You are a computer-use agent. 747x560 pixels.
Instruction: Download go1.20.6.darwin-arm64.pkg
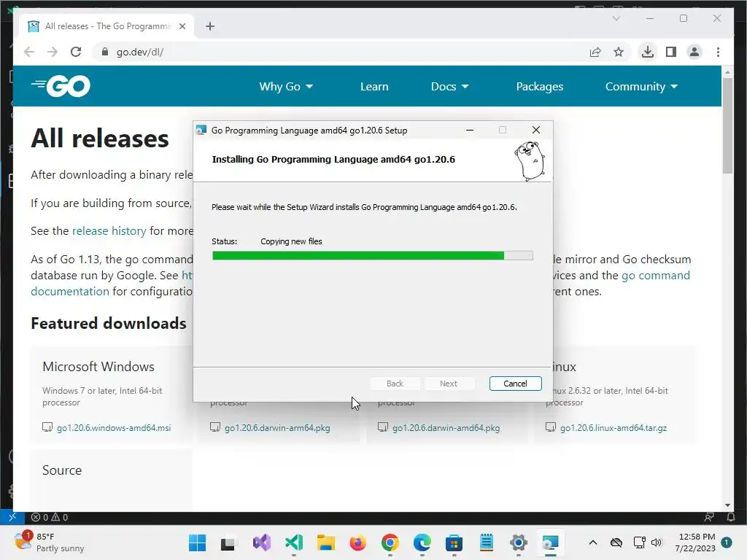[277, 427]
